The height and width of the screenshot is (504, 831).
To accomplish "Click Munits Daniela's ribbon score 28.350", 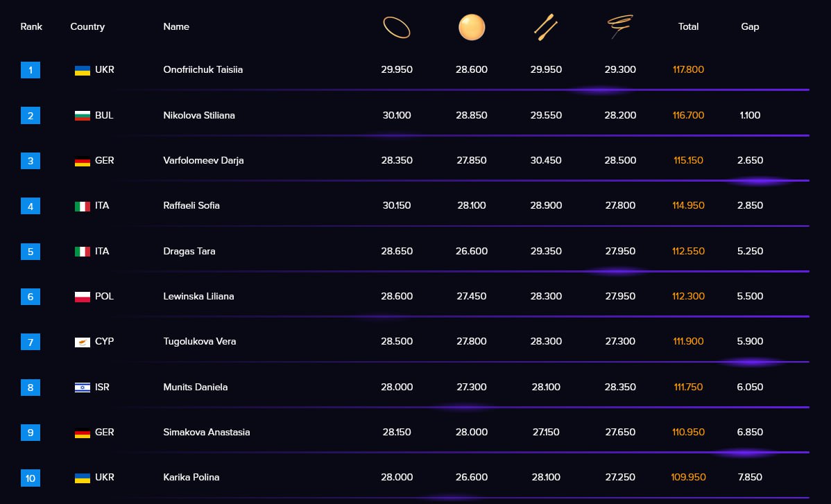I will click(x=620, y=387).
